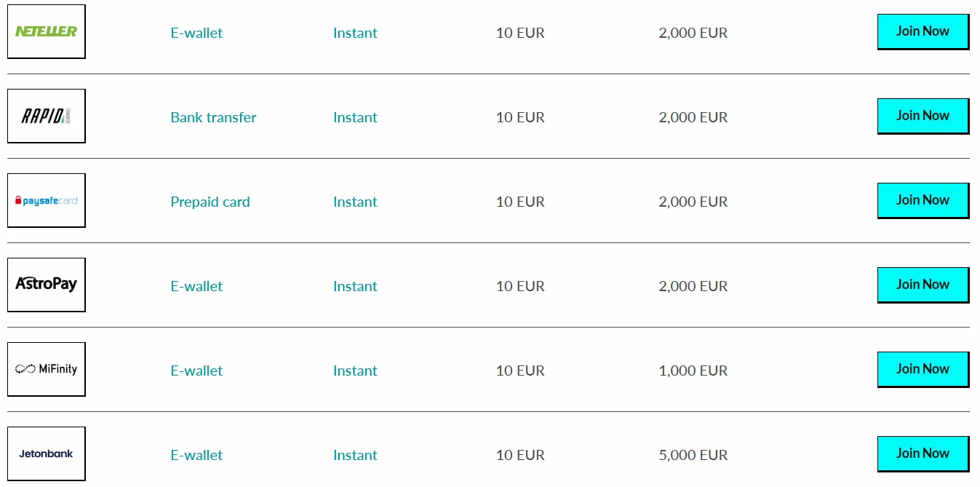Image resolution: width=980 pixels, height=487 pixels.
Task: Click the paysafecard logo
Action: tap(47, 201)
